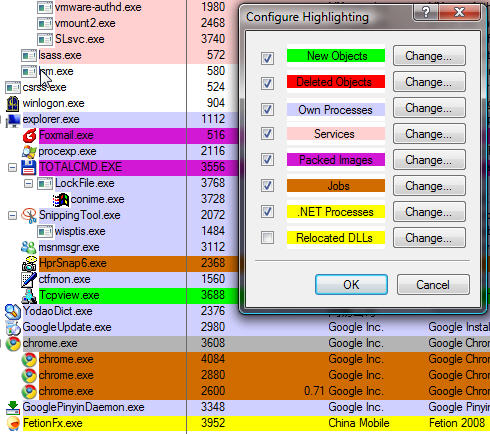Cancel the Configure Highlighting dialog
The image size is (490, 434).
point(433,285)
